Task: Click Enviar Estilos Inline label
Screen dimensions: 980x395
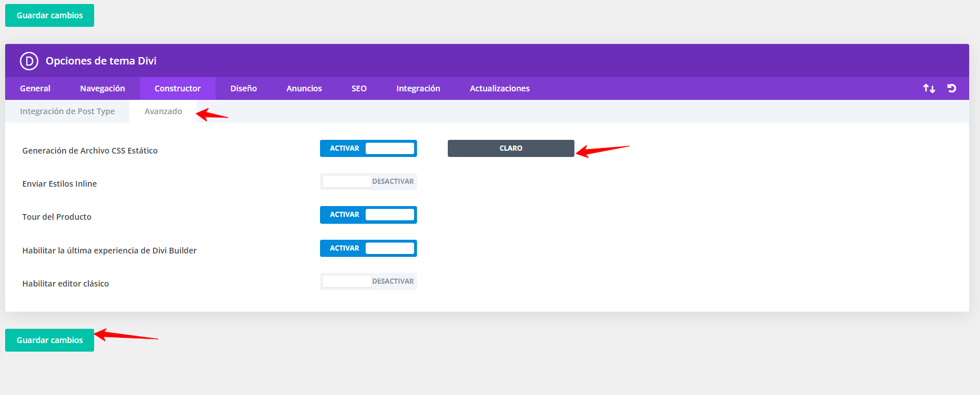Action: coord(59,184)
